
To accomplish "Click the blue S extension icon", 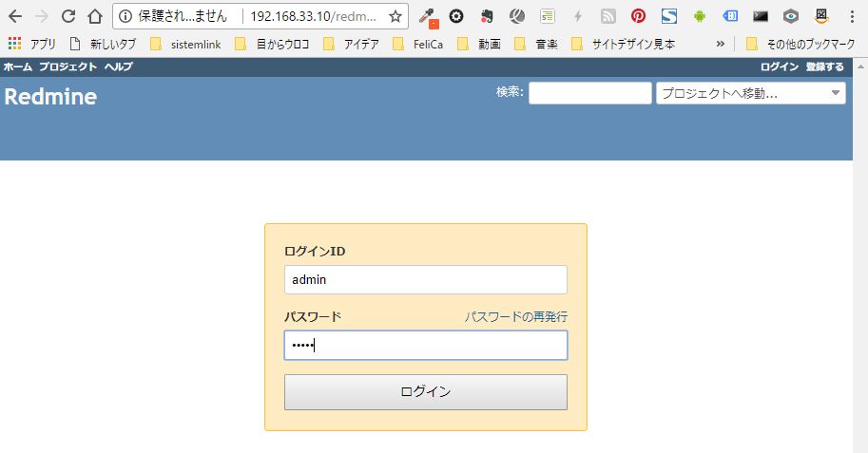I will pos(668,16).
